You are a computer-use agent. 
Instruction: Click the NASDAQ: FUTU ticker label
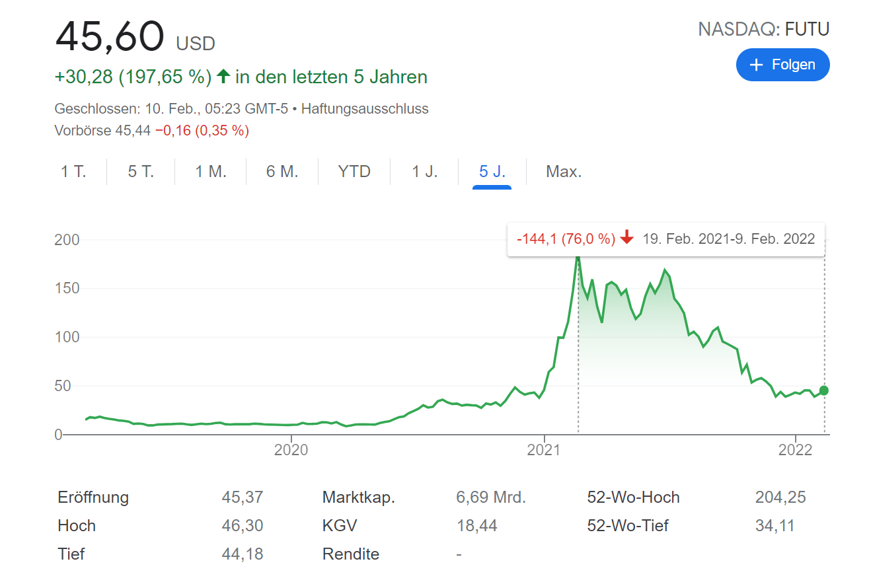pyautogui.click(x=763, y=29)
